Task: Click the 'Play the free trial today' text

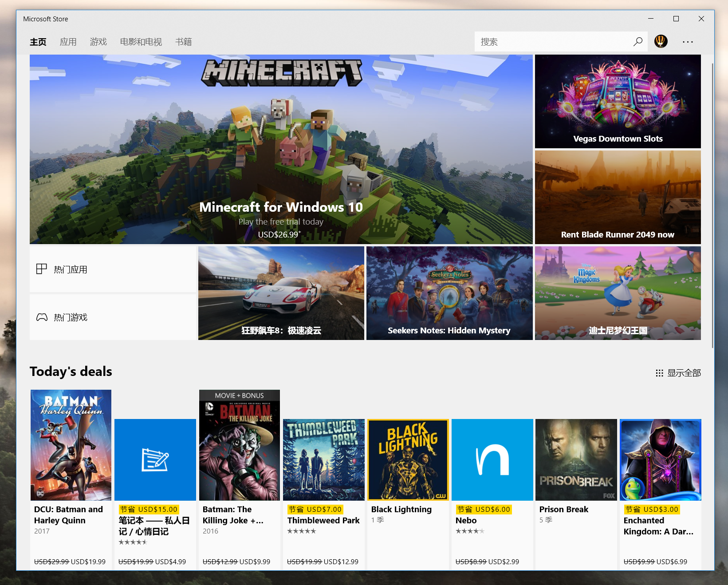Action: pyautogui.click(x=281, y=221)
